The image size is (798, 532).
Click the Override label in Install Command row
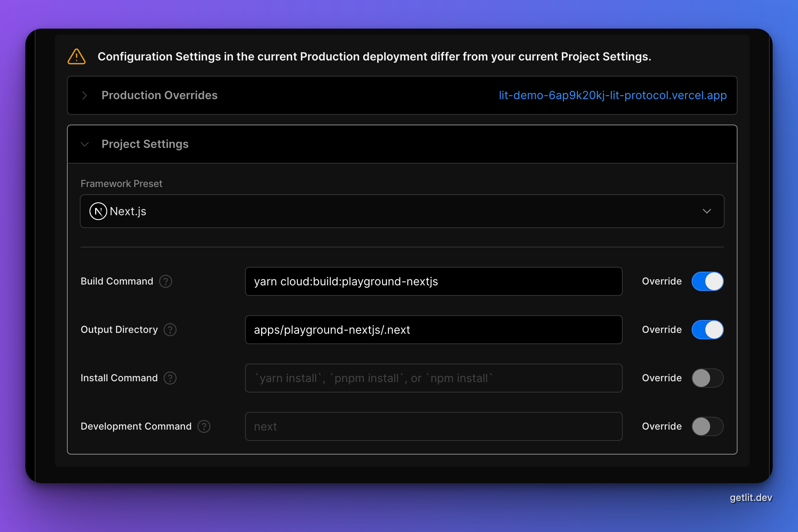click(662, 378)
